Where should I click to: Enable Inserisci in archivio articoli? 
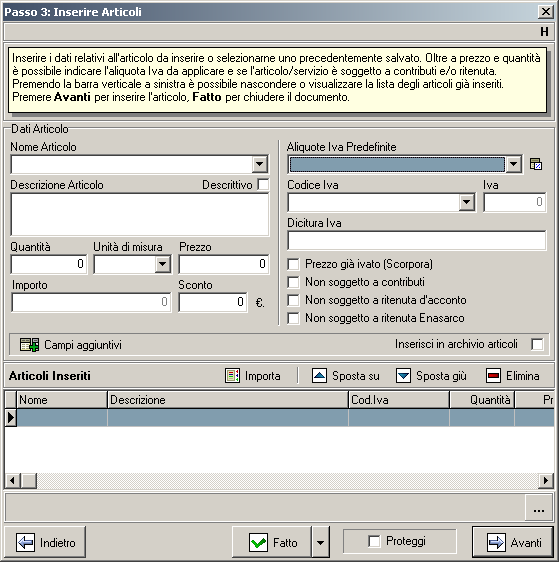[537, 344]
